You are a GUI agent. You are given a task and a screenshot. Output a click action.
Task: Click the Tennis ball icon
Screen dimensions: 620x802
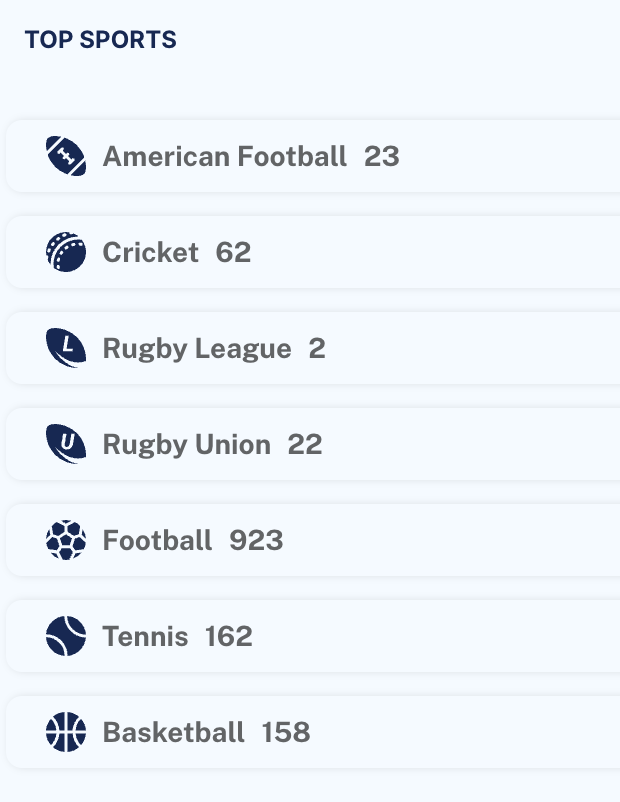point(66,636)
